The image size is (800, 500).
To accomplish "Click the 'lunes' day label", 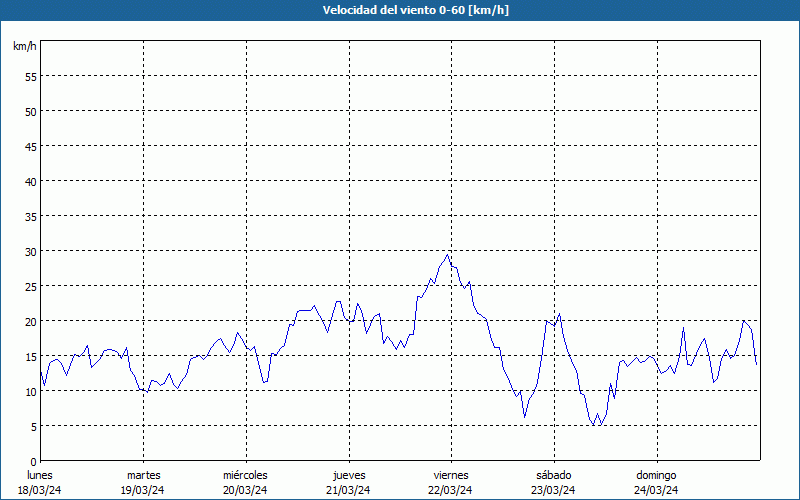I will click(40, 475).
